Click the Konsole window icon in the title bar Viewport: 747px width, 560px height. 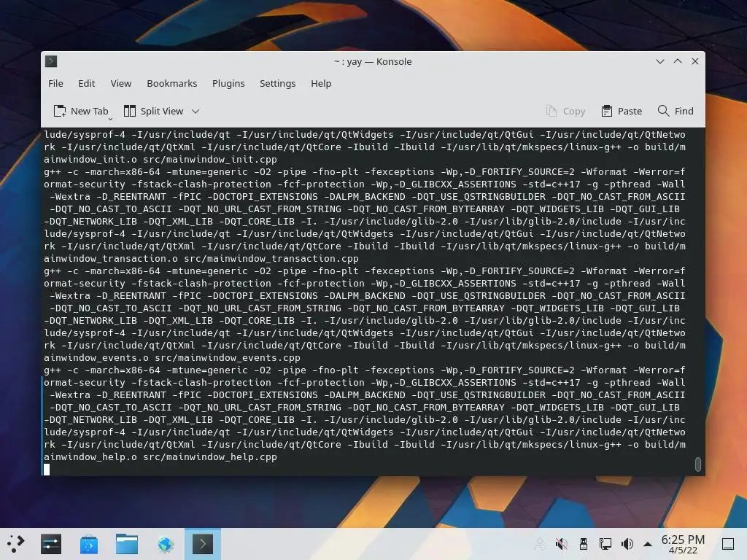point(51,61)
